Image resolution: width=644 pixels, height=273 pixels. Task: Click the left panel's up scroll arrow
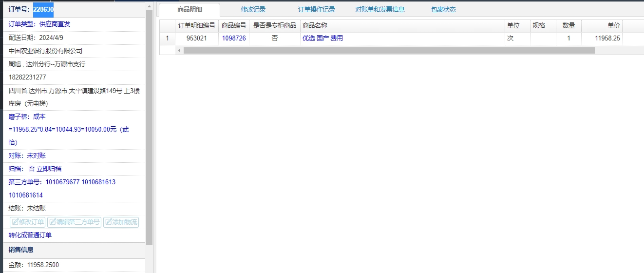(150, 6)
